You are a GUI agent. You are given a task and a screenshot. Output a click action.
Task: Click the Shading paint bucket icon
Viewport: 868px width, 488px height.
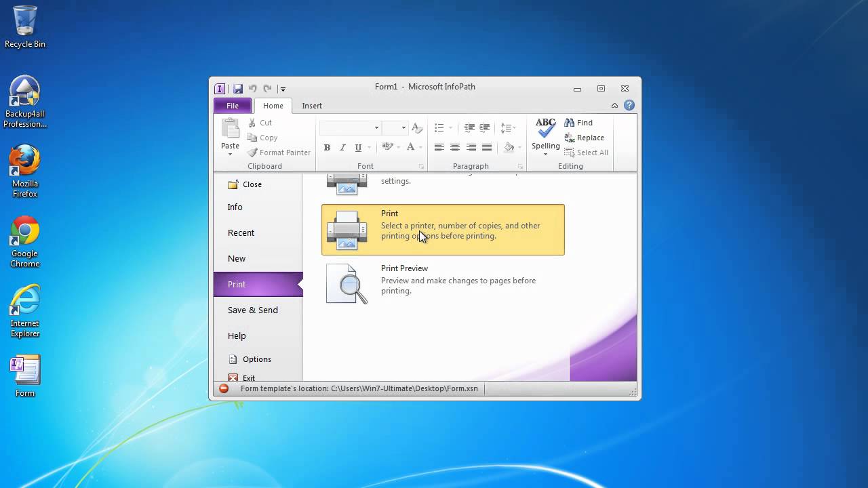click(x=509, y=147)
